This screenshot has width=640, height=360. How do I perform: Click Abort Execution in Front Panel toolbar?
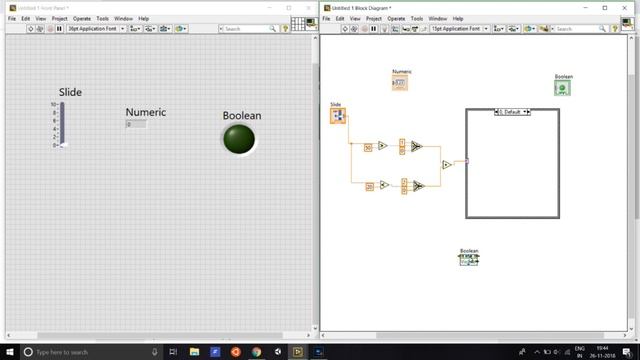(50, 29)
